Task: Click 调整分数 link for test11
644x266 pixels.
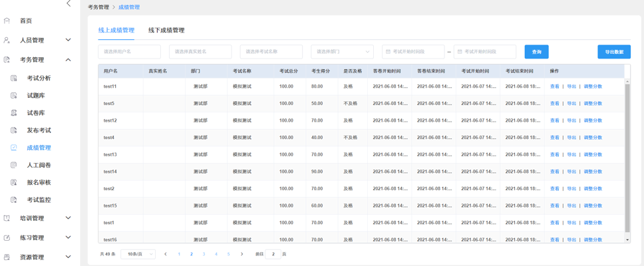Action: [x=593, y=86]
